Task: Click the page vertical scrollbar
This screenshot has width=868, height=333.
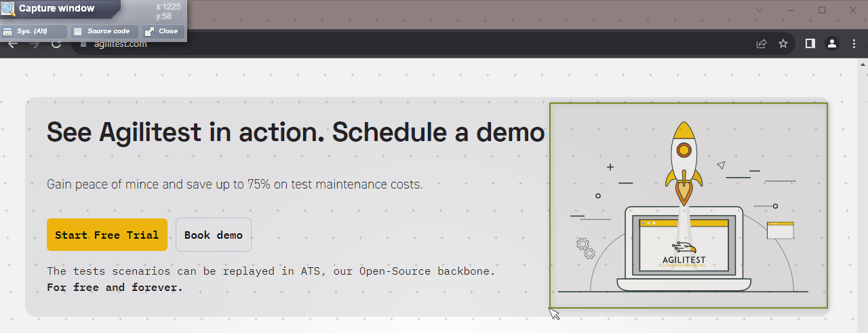Action: (863, 195)
